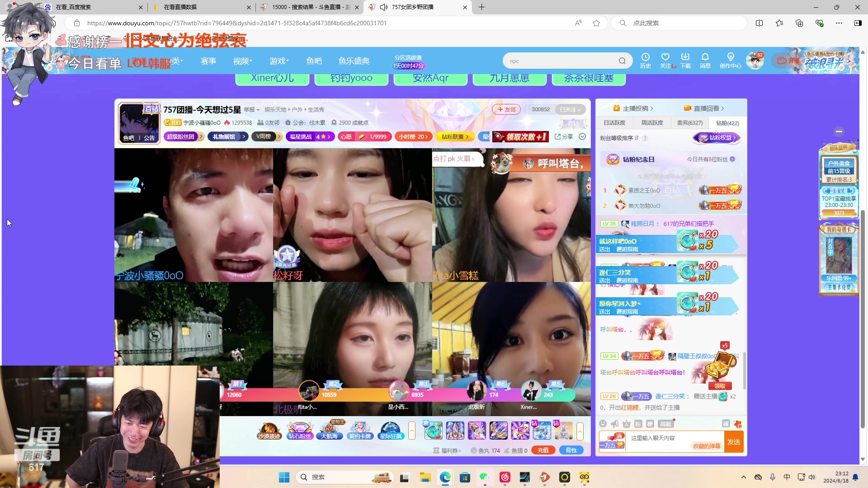Click 领取 under the treasure chest
Viewport: 868px width, 488px height.
pos(720,386)
